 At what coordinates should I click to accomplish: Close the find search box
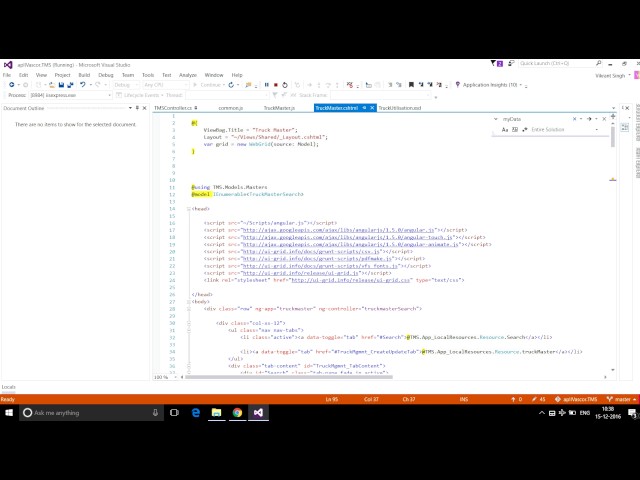coord(604,119)
